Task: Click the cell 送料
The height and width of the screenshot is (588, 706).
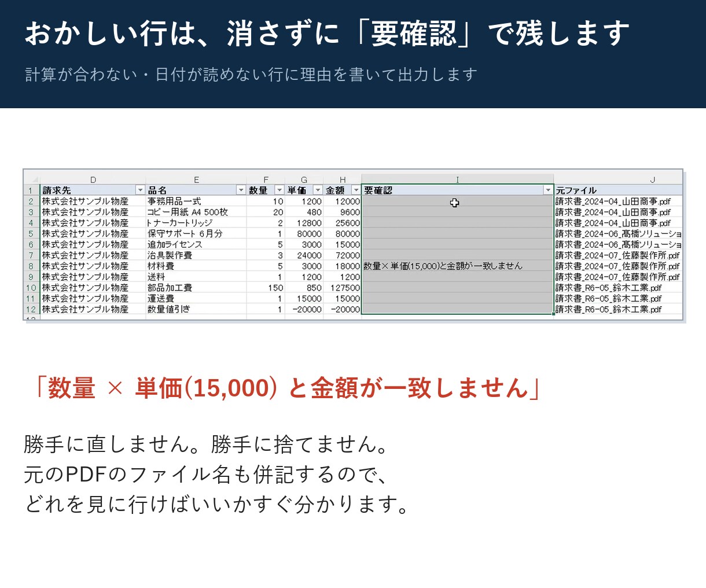Action: (x=196, y=277)
